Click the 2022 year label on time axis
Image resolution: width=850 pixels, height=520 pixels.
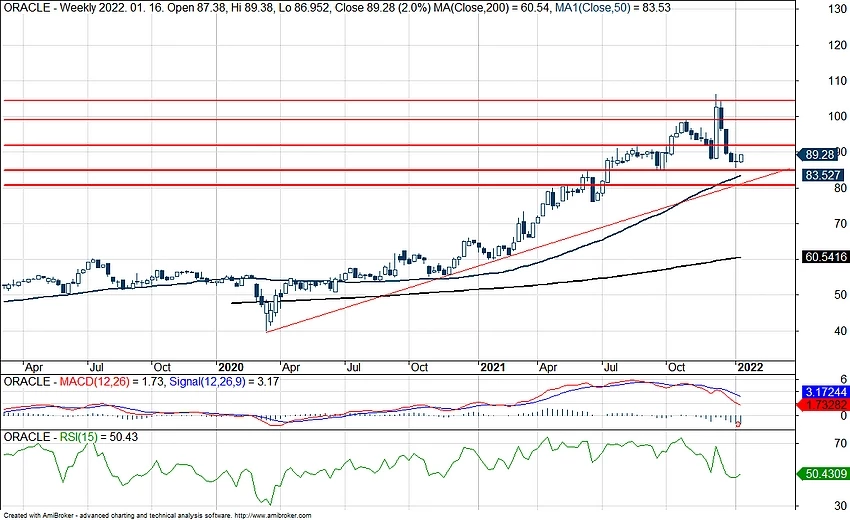click(750, 367)
